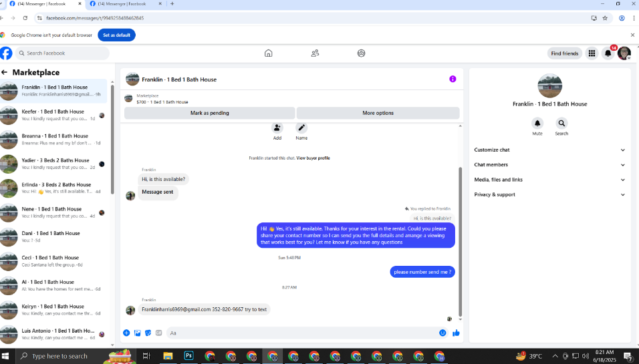Screen dimensions: 639x364
Task: Click the Facebook logo
Action: [x=6, y=53]
